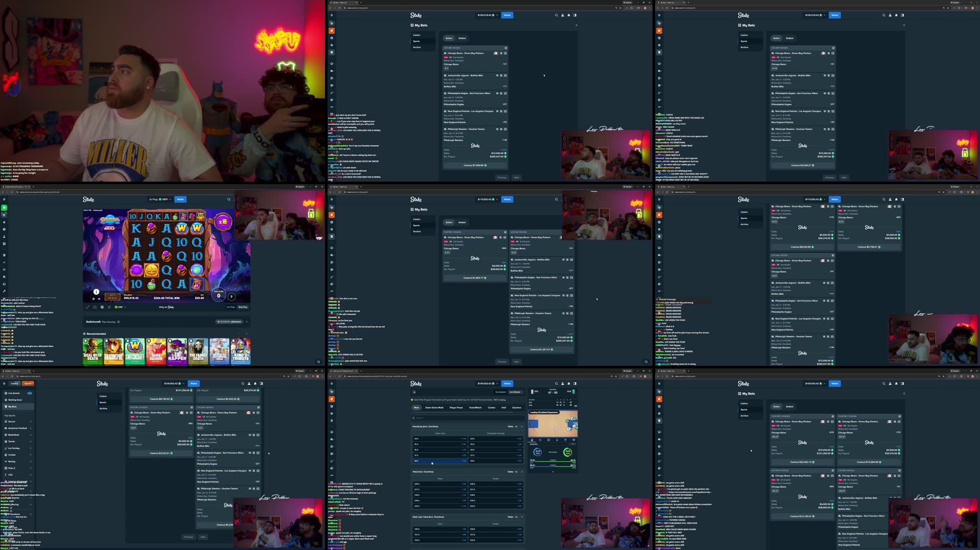The image size is (980, 550).
Task: Click the info icon in the Switchcraft slot
Action: click(96, 291)
